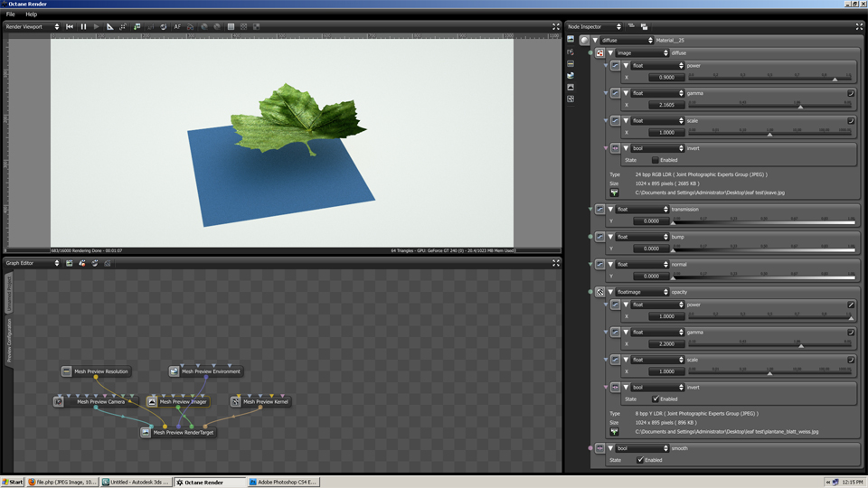
Task: Click the expand nodes icon in Node Inspector toolbar
Action: coord(645,26)
